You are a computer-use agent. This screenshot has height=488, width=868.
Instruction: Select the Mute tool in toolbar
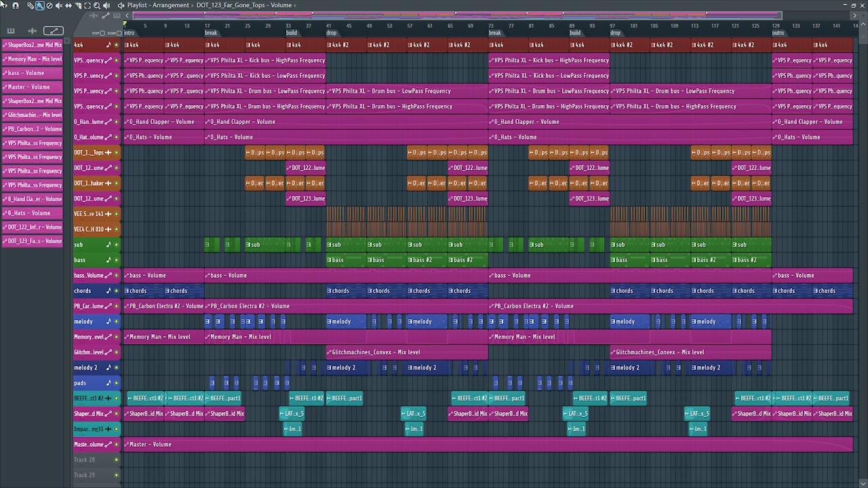(x=59, y=5)
